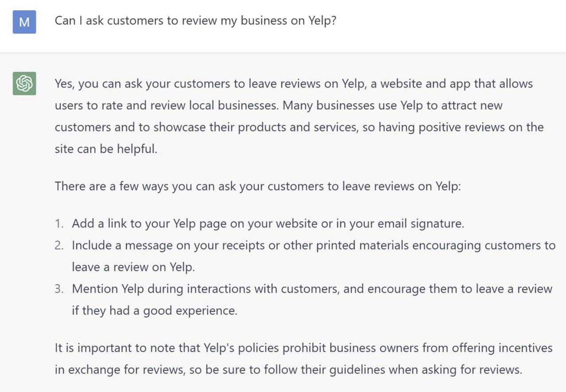
Task: Click the line "leave a review on Yelp."
Action: 133,267
